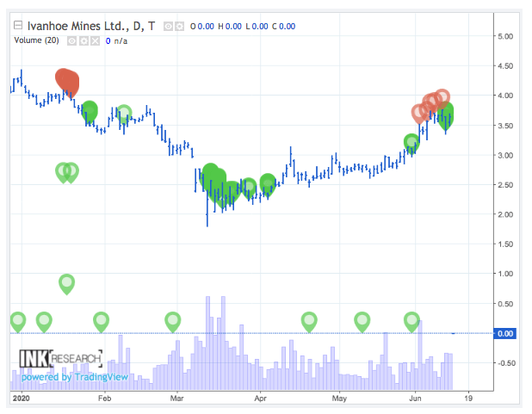
Task: Toggle visibility eye next to Ivanhoe Mines title
Action: click(168, 26)
